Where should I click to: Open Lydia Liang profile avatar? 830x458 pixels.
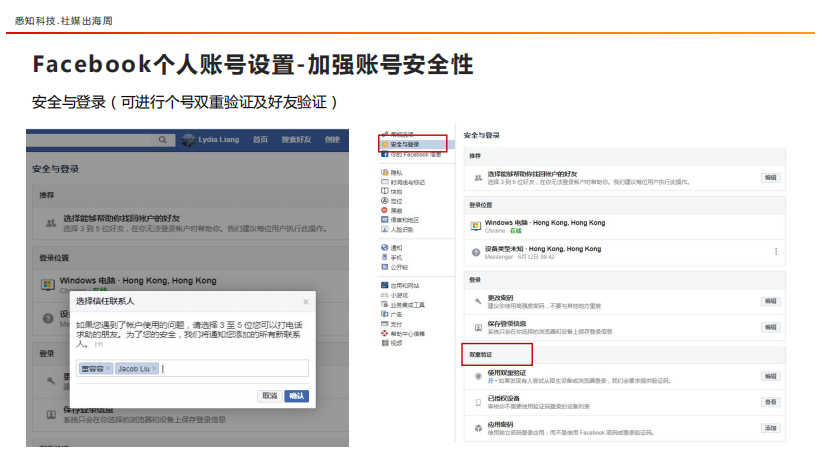click(x=188, y=140)
